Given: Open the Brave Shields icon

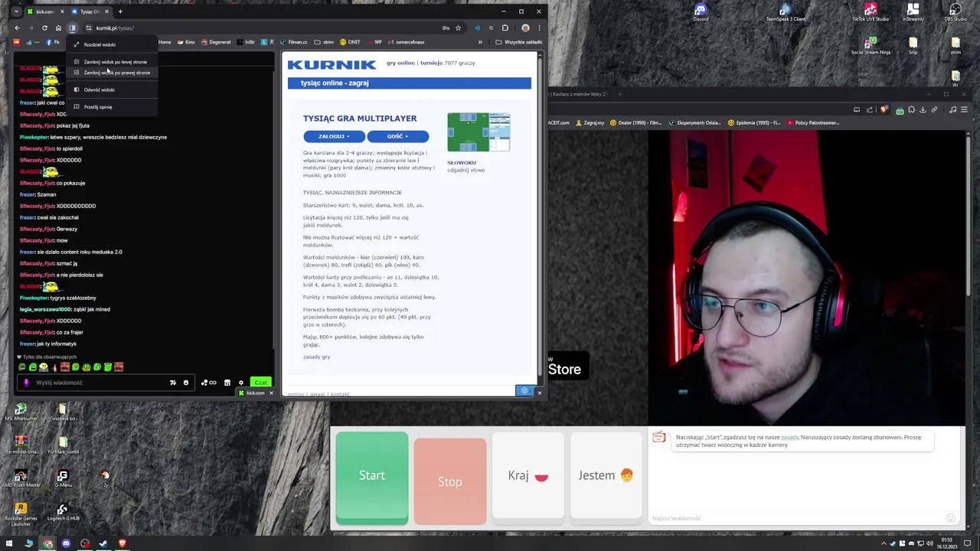Looking at the screenshot, I should [884, 109].
